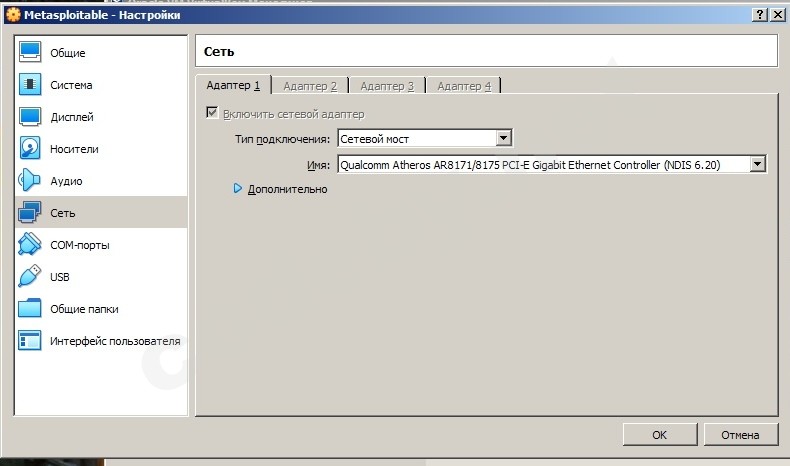Open the Тип подключения dropdown arrow
The image size is (790, 466).
pos(503,138)
